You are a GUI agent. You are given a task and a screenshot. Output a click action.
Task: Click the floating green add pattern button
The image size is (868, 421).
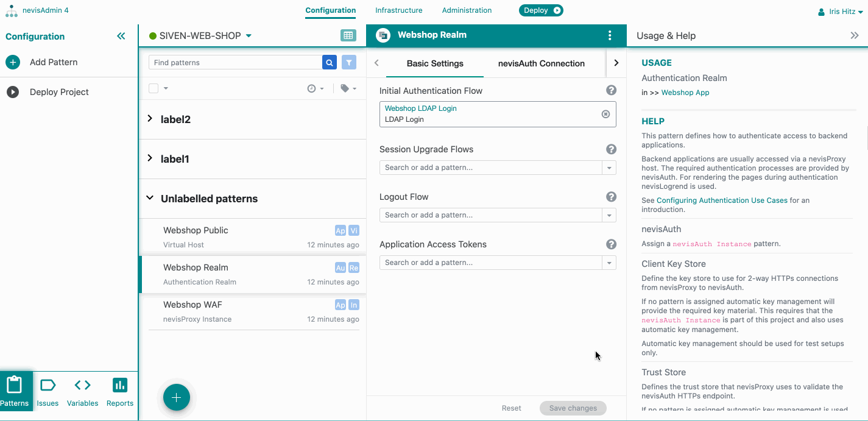[x=177, y=398]
